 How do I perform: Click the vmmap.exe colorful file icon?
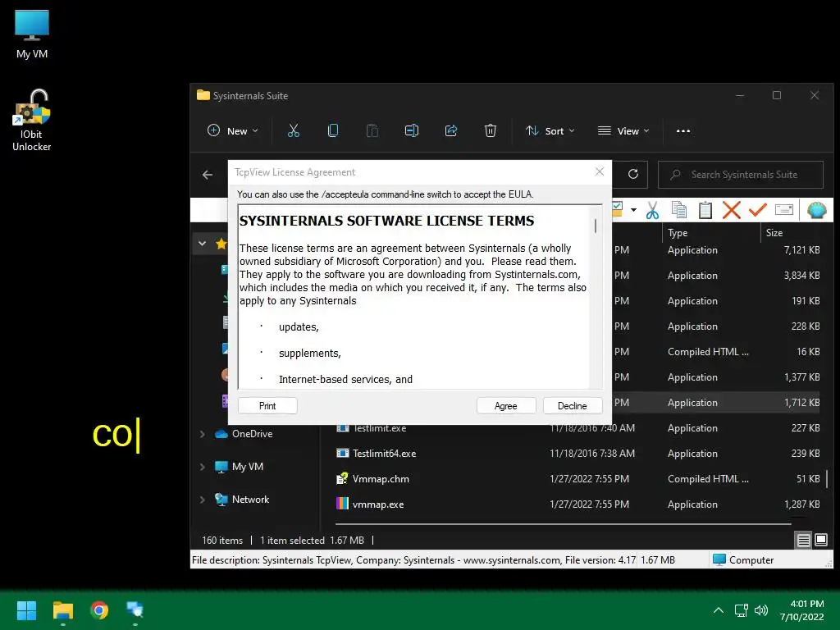click(342, 504)
